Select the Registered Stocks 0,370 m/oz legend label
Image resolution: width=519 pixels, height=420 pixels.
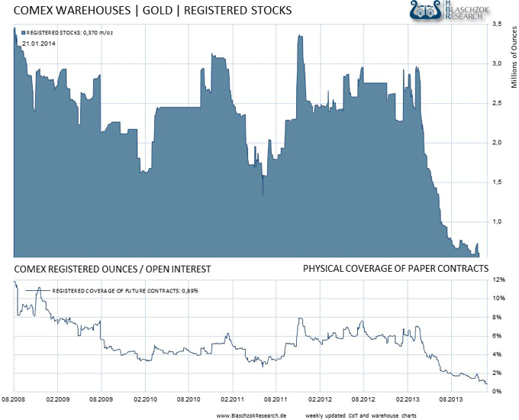point(69,33)
